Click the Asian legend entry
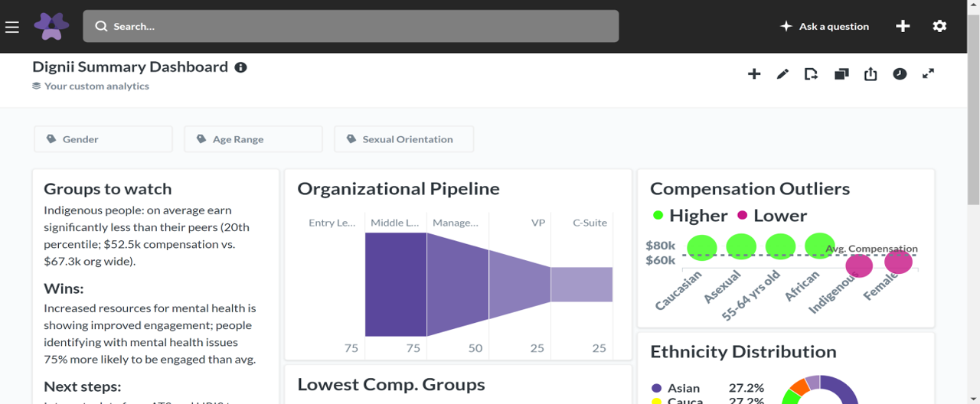 [707, 388]
